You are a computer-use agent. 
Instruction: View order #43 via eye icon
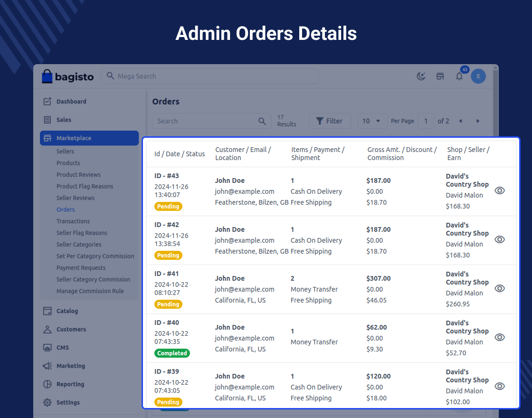pos(500,190)
